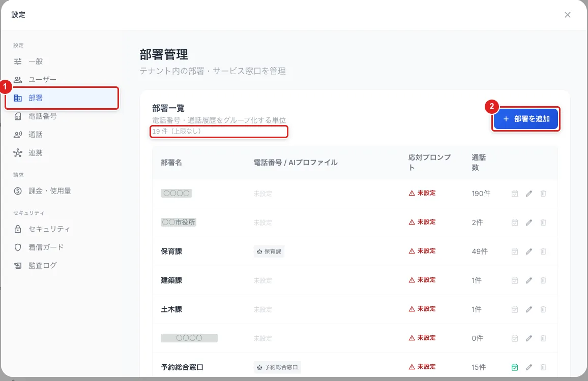The image size is (588, 381).
Task: Close the settings dialog with the X
Action: point(567,15)
